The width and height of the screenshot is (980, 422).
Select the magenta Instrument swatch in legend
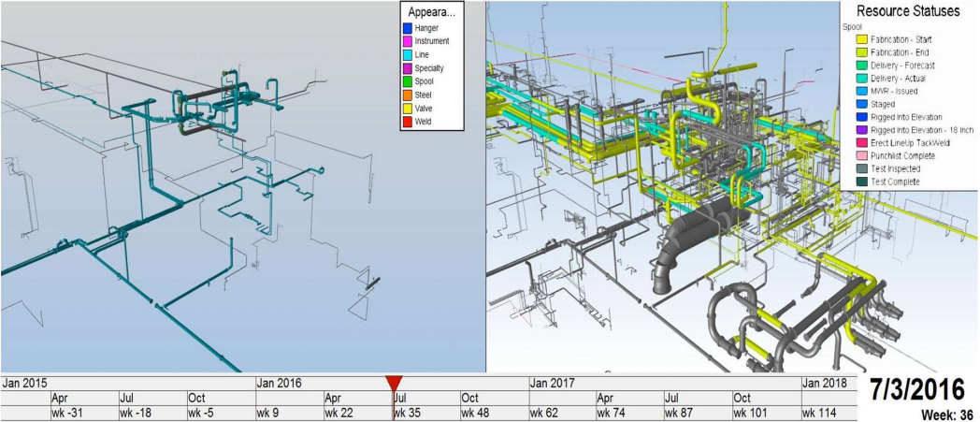[x=408, y=41]
